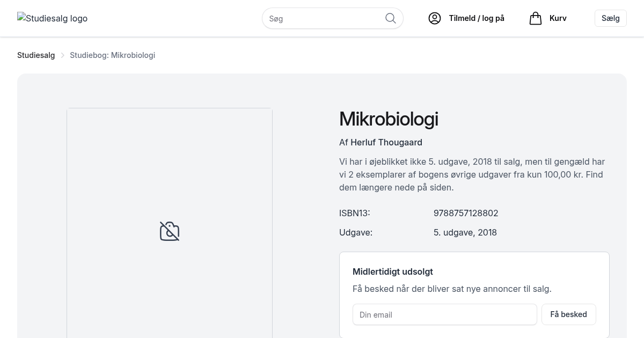644x338 pixels.
Task: Open author Herluf Thougaard's page
Action: [x=386, y=142]
